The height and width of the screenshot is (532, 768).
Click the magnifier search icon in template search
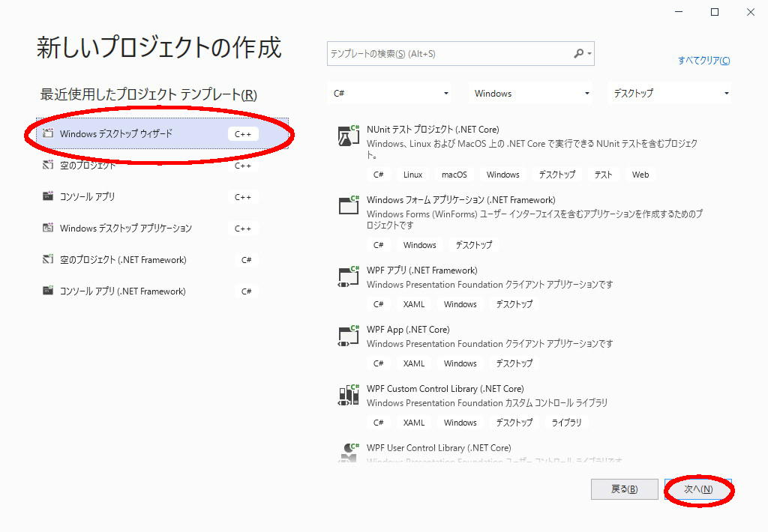coord(578,53)
